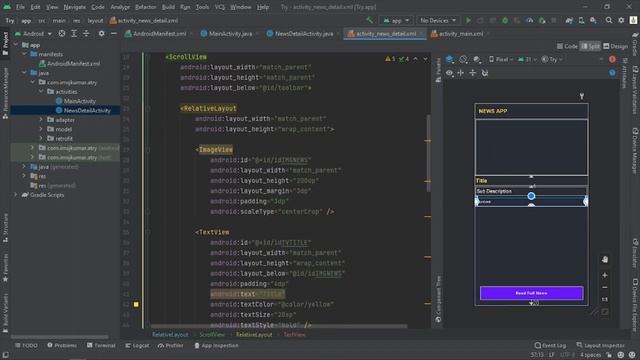Open the Device Manager toolbar icon
640x360 pixels.
(581, 20)
